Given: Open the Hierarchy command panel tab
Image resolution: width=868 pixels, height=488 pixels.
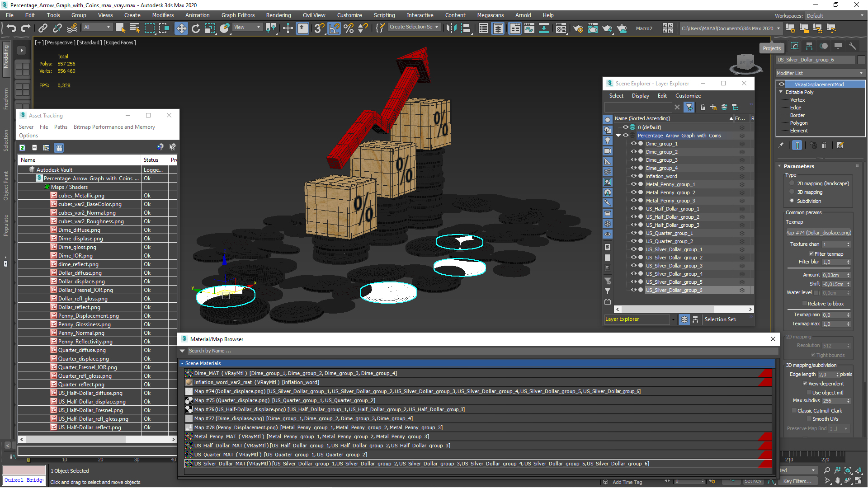Looking at the screenshot, I should coord(809,46).
